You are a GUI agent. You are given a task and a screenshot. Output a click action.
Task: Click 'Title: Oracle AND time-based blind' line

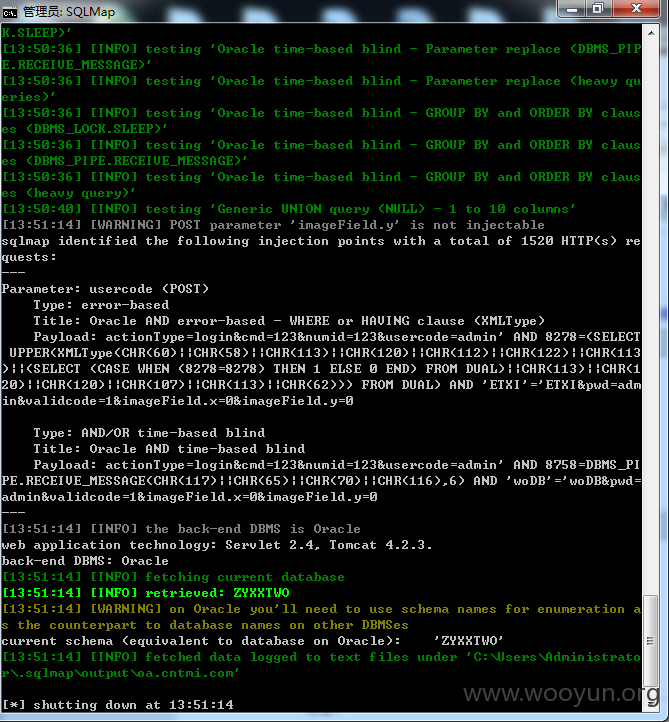tap(169, 448)
